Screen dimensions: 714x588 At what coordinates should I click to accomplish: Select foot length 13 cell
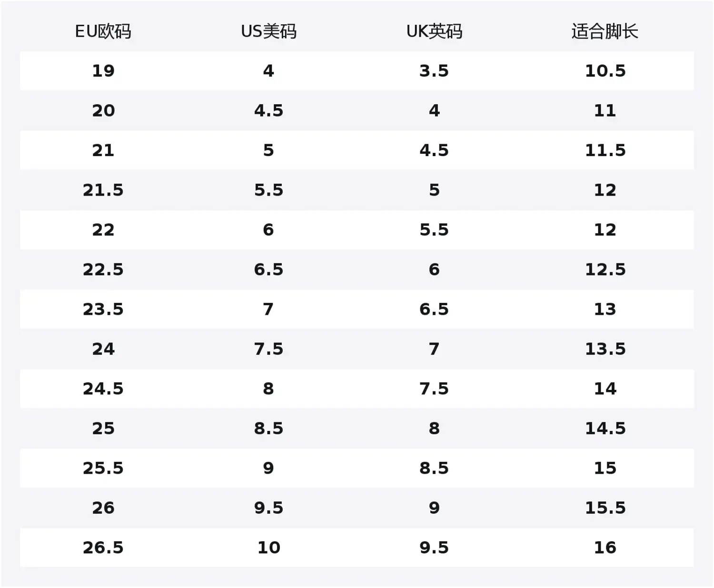605,309
